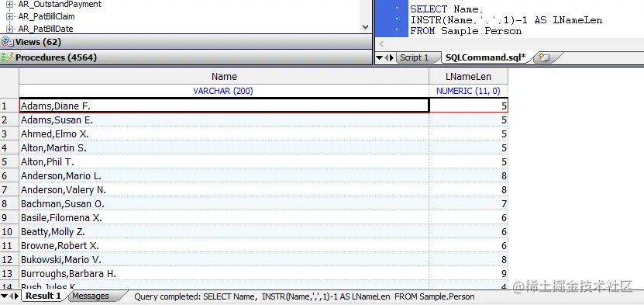Image resolution: width=644 pixels, height=305 pixels.
Task: Click the Query completed status message
Action: tap(305, 296)
